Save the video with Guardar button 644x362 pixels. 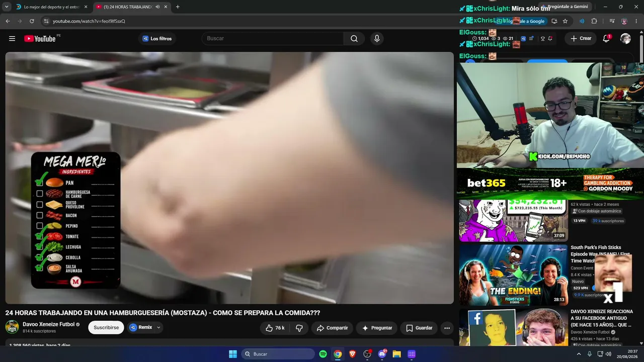tap(419, 328)
